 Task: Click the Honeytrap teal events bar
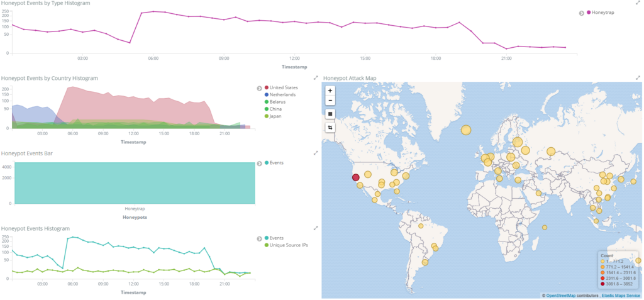point(135,183)
